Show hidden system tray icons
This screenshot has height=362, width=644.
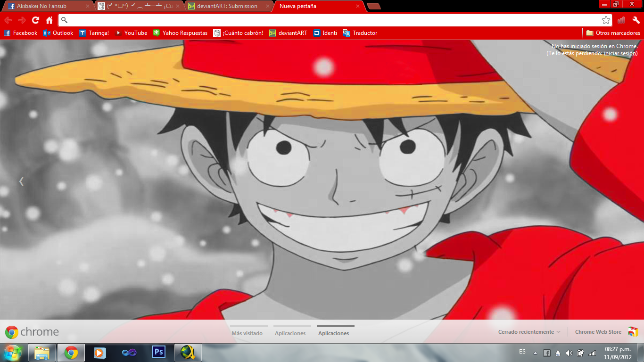(535, 353)
